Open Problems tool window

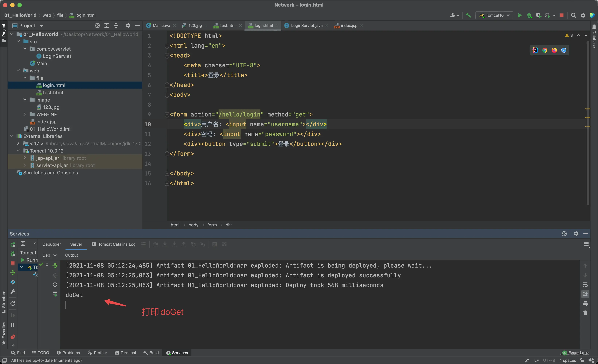(x=68, y=353)
